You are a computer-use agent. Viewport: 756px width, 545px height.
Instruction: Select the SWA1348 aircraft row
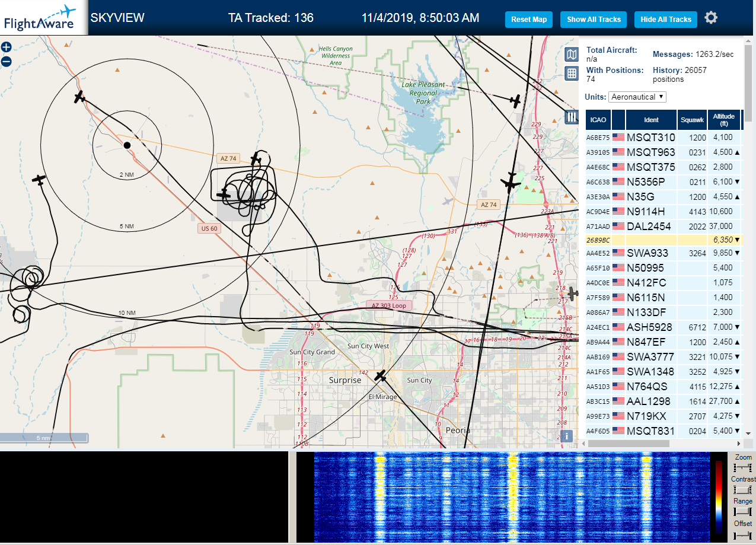pyautogui.click(x=664, y=371)
